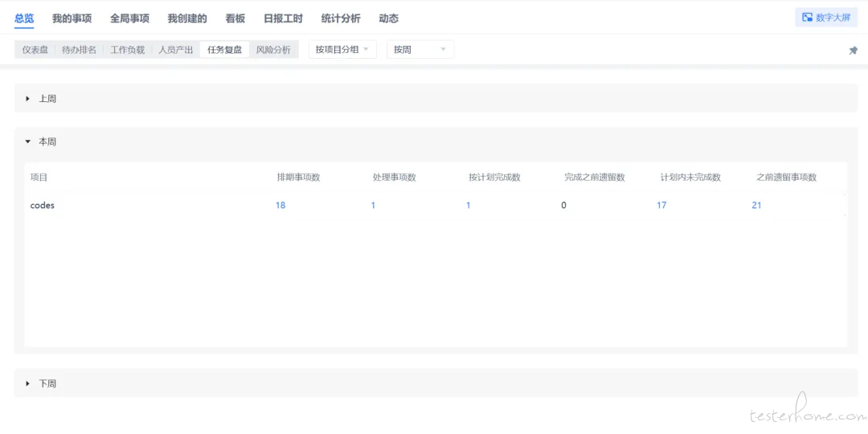Click the 处理事项数 column header
The width and height of the screenshot is (868, 434).
395,178
